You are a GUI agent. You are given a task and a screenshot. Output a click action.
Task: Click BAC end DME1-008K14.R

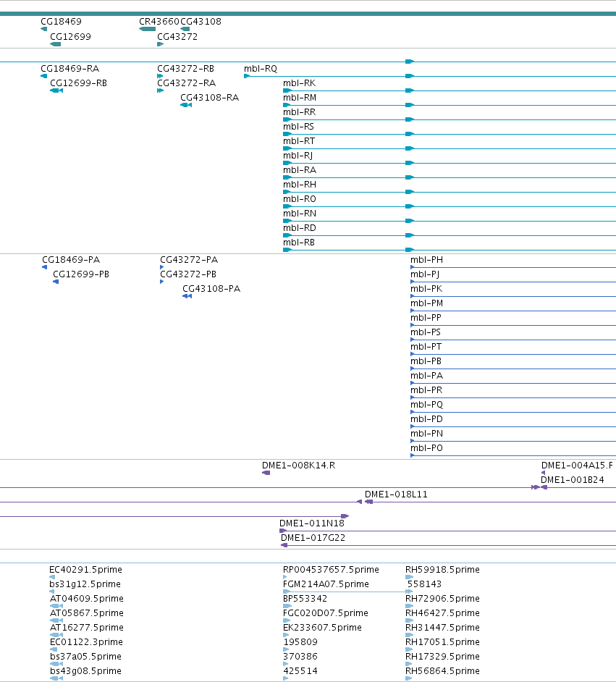[298, 466]
